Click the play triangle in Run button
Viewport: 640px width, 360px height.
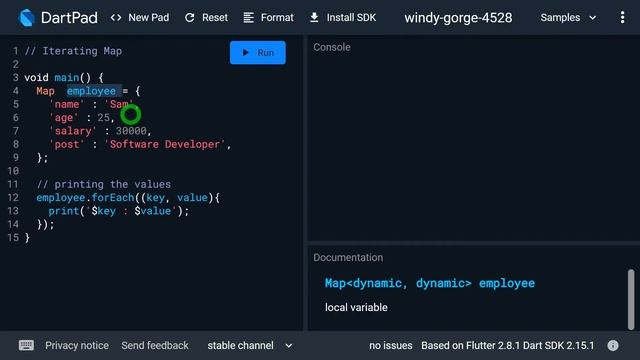(245, 53)
